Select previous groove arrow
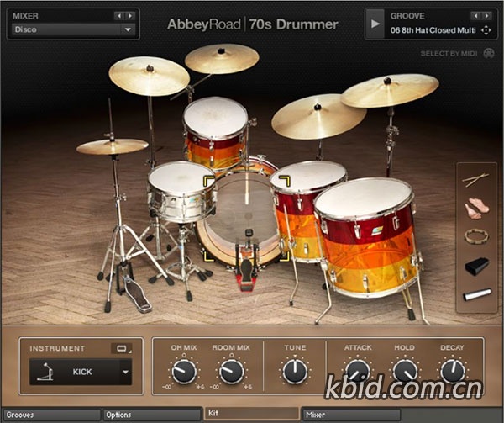 (475, 16)
